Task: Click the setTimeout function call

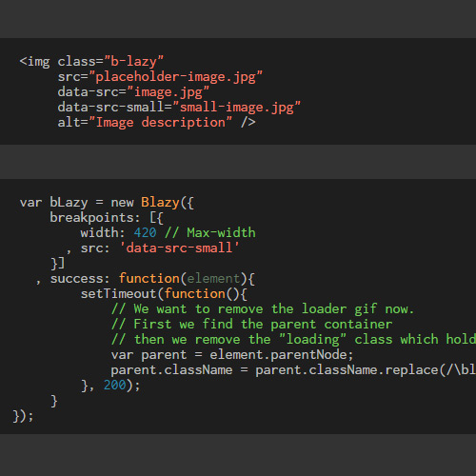Action: click(119, 294)
